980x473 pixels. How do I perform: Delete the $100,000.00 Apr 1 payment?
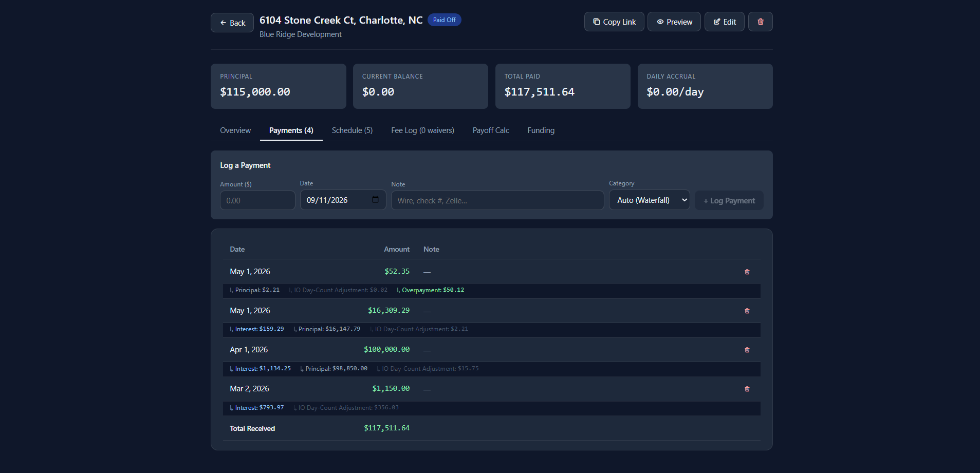coord(747,350)
